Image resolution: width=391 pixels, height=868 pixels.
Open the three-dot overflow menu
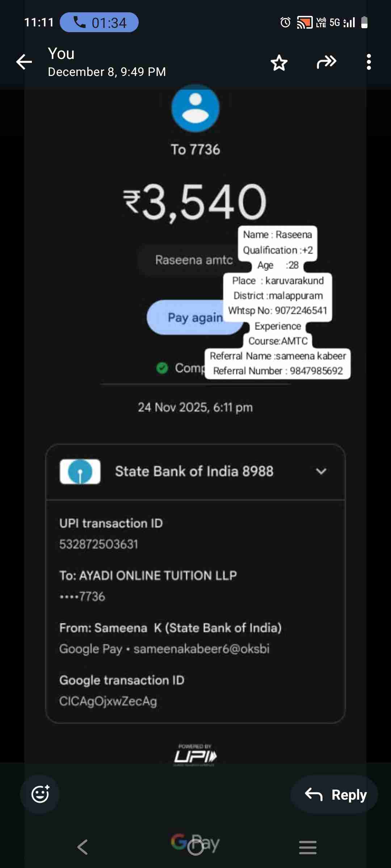pyautogui.click(x=369, y=62)
